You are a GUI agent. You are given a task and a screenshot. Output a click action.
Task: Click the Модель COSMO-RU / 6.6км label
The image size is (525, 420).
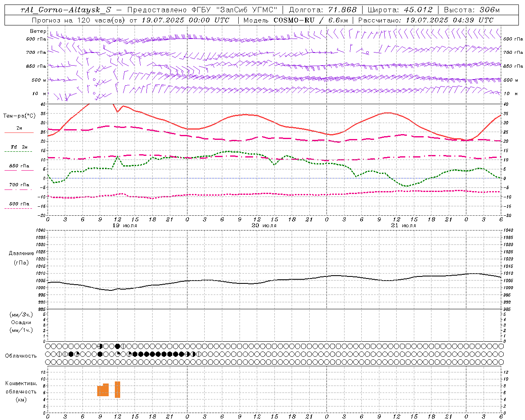click(x=296, y=20)
